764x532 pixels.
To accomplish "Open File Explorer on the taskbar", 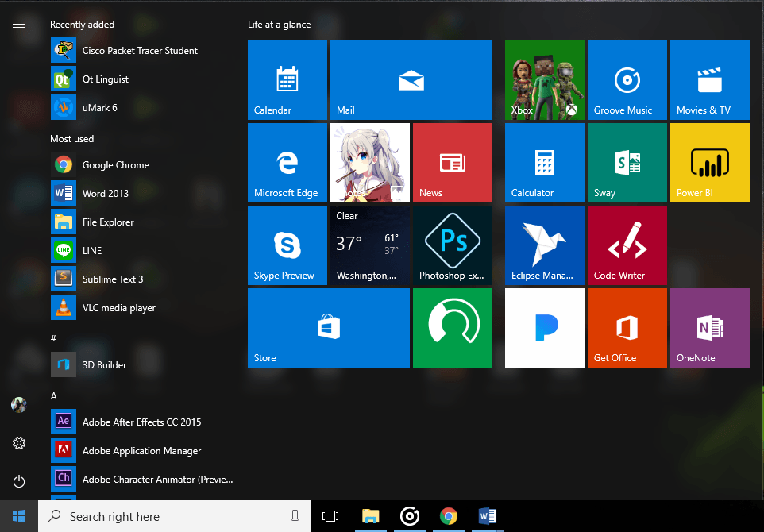I will point(371,516).
